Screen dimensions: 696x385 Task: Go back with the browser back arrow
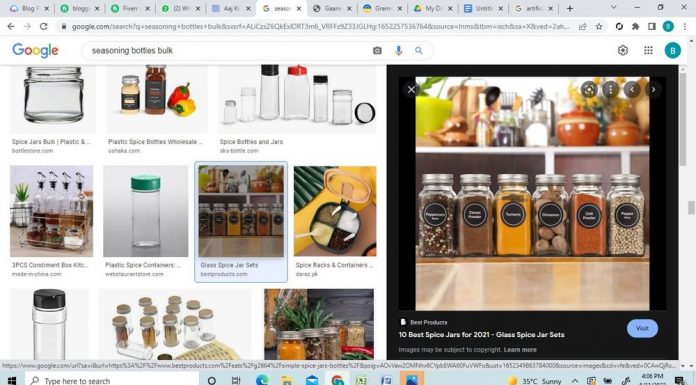[x=11, y=27]
